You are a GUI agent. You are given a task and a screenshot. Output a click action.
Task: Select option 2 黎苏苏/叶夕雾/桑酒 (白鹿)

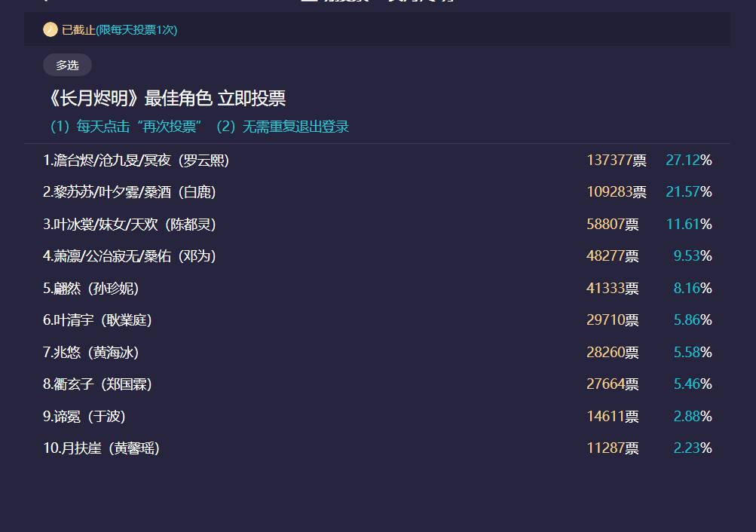(129, 192)
